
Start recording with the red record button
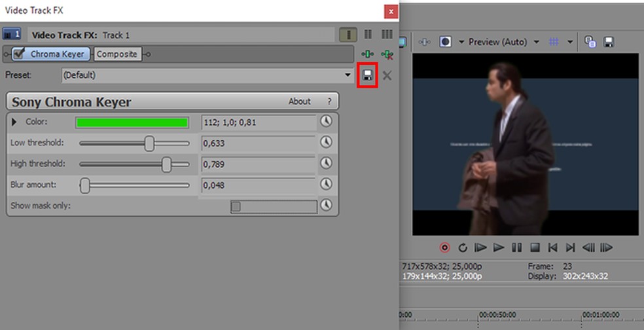(444, 247)
